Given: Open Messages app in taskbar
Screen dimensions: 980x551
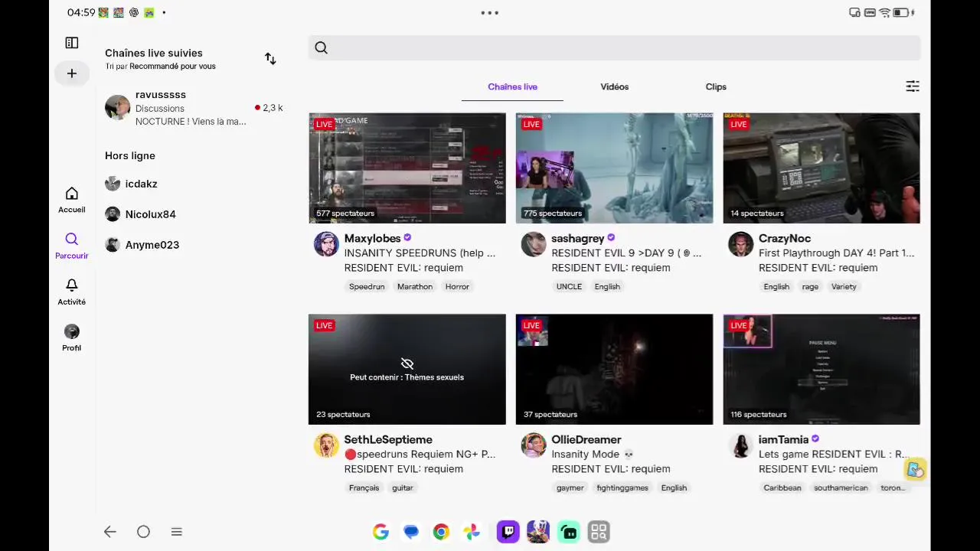Looking at the screenshot, I should (x=411, y=532).
